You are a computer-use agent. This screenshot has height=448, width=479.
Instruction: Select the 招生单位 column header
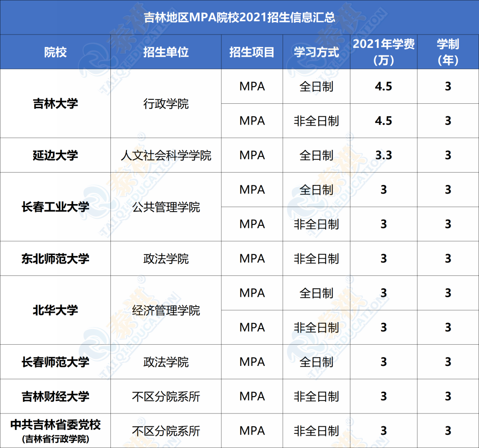click(x=166, y=52)
